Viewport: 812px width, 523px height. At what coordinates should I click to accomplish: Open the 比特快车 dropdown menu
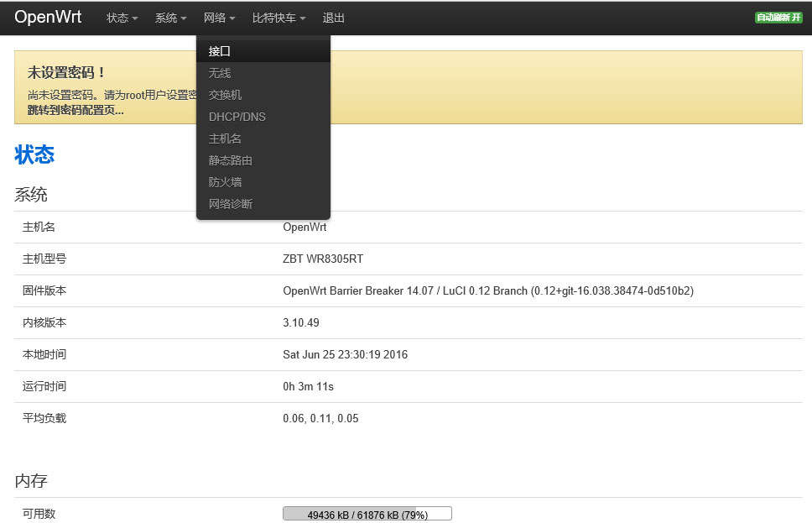point(279,18)
